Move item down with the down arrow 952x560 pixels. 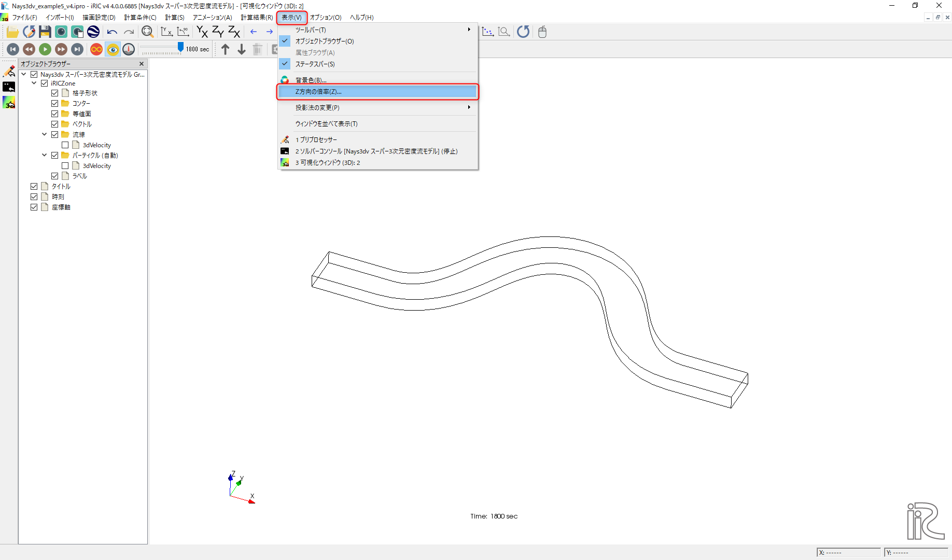coord(242,49)
